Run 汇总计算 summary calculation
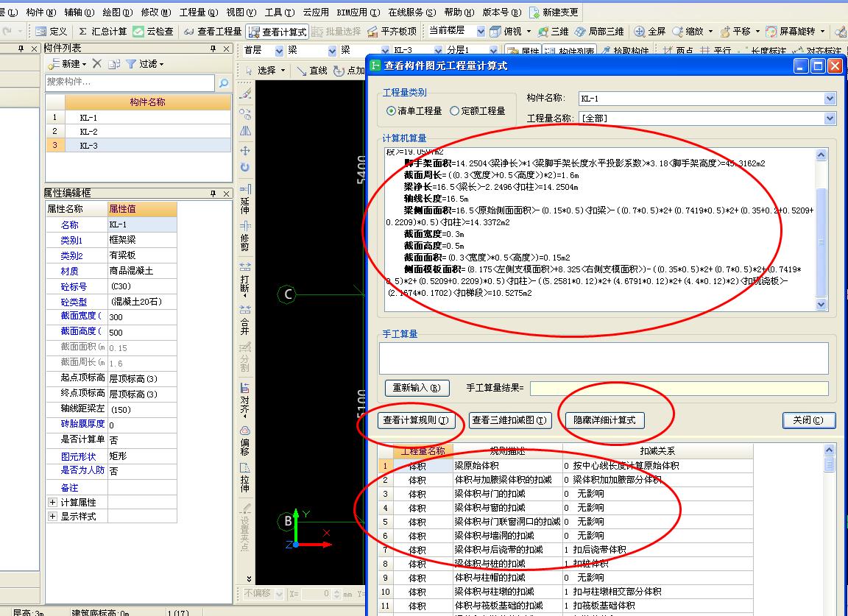 [102, 32]
